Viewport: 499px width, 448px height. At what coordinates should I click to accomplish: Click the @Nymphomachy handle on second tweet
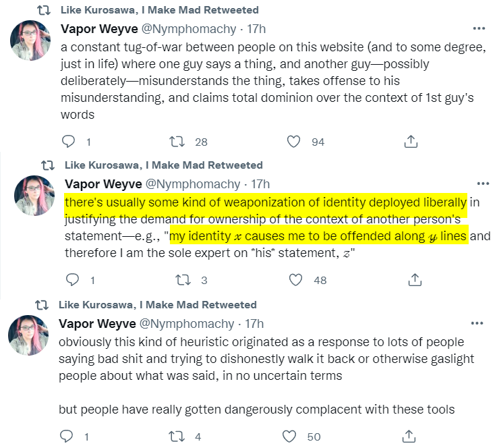coord(193,184)
